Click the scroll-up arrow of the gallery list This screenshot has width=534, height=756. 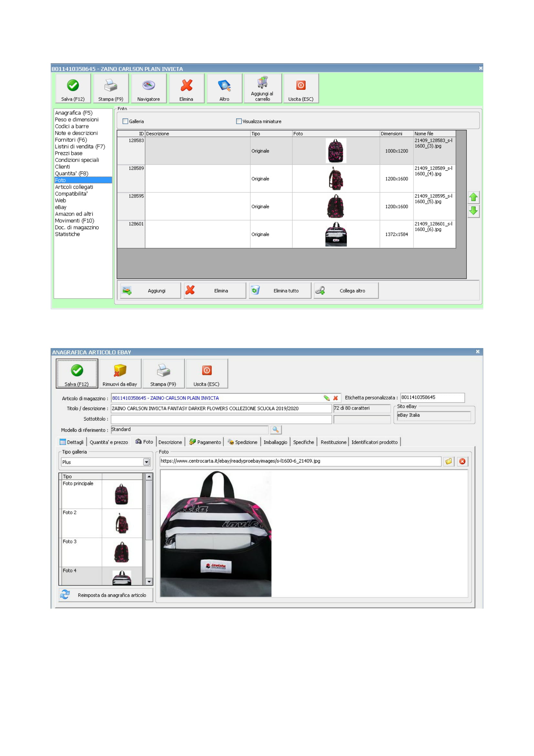click(x=149, y=476)
